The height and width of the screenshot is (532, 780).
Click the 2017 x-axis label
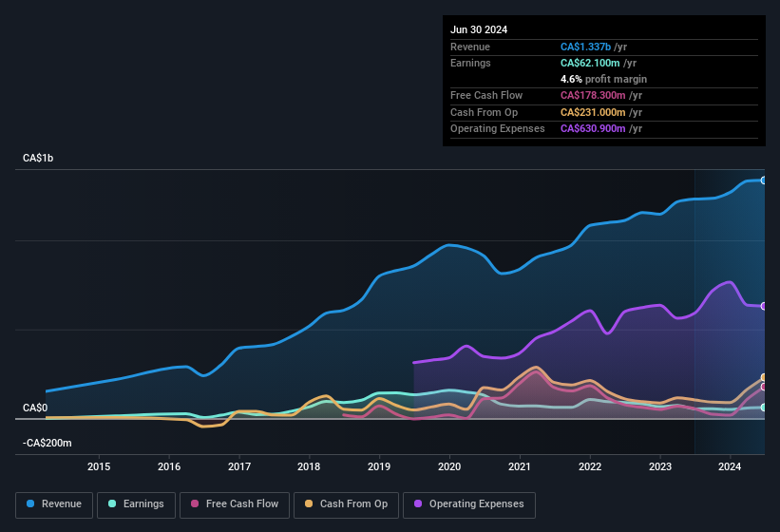(x=239, y=466)
